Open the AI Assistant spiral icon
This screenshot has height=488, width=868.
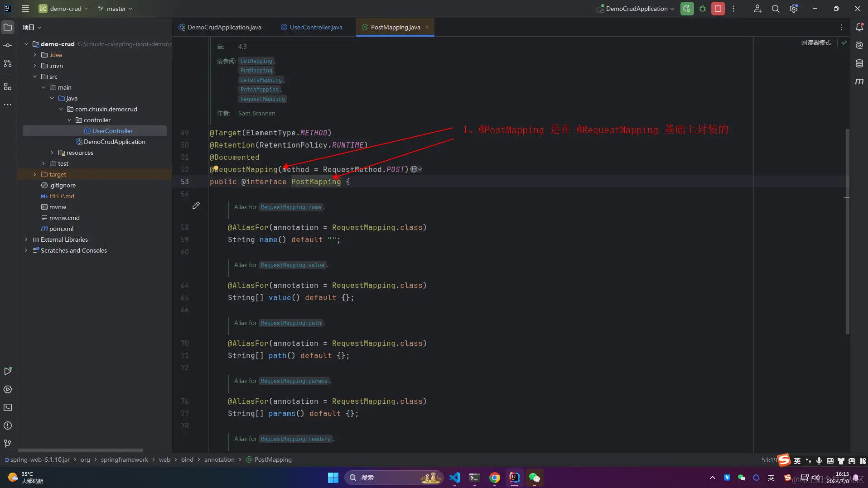click(x=859, y=45)
